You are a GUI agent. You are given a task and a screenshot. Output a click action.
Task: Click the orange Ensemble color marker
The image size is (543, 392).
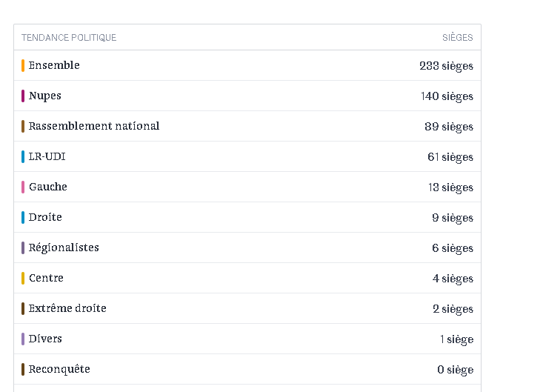pos(23,65)
